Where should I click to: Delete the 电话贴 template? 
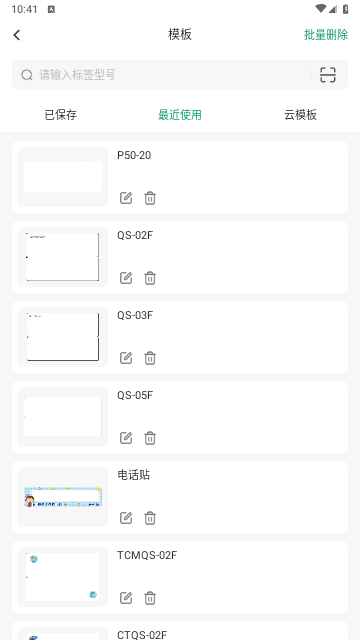click(150, 518)
